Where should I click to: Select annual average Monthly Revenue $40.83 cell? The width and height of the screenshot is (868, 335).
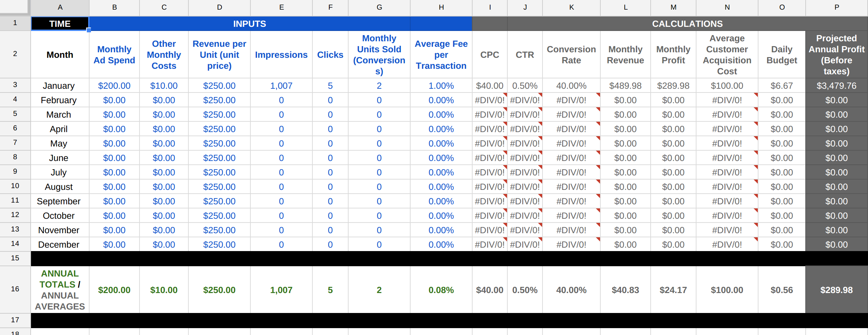pyautogui.click(x=625, y=290)
